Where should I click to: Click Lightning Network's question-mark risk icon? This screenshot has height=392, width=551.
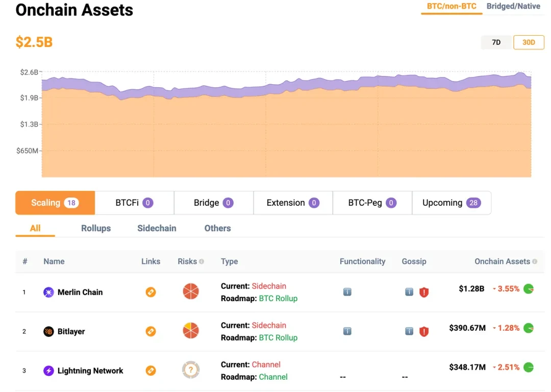tap(191, 370)
